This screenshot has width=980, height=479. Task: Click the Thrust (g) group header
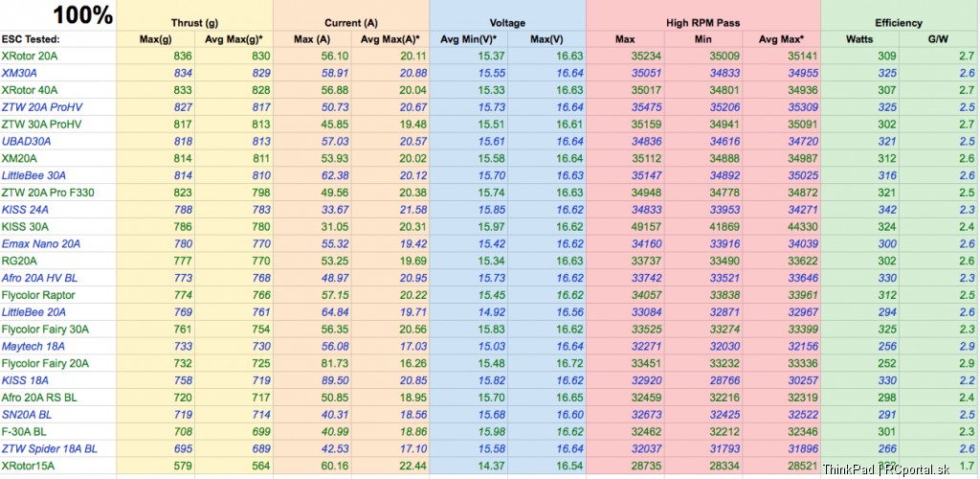pos(194,23)
